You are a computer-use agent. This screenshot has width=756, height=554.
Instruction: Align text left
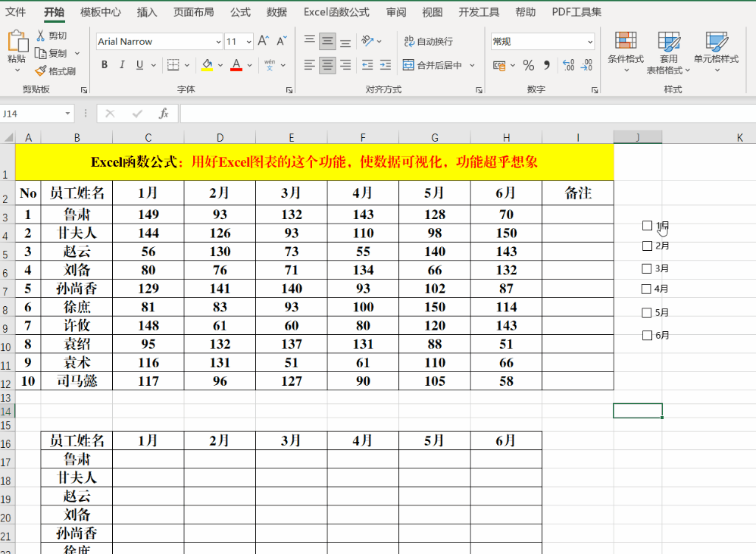tap(310, 64)
